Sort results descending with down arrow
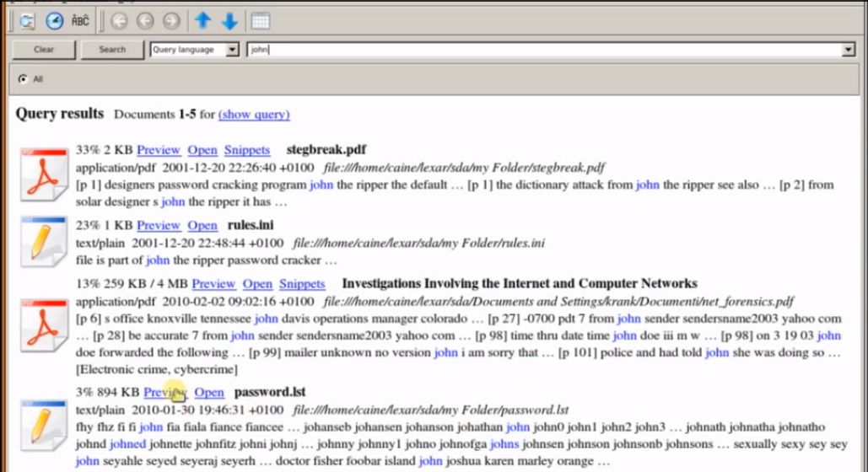Screen dimensions: 868x472 pos(229,22)
